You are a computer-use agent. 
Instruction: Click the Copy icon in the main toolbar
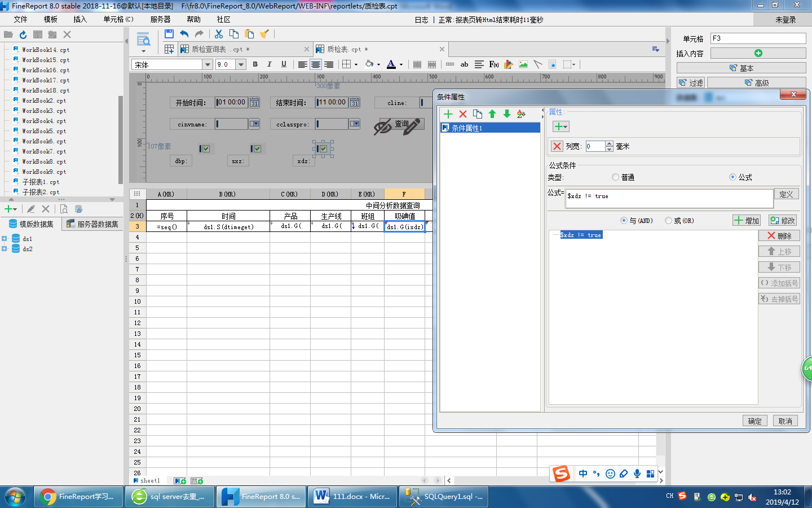point(234,34)
